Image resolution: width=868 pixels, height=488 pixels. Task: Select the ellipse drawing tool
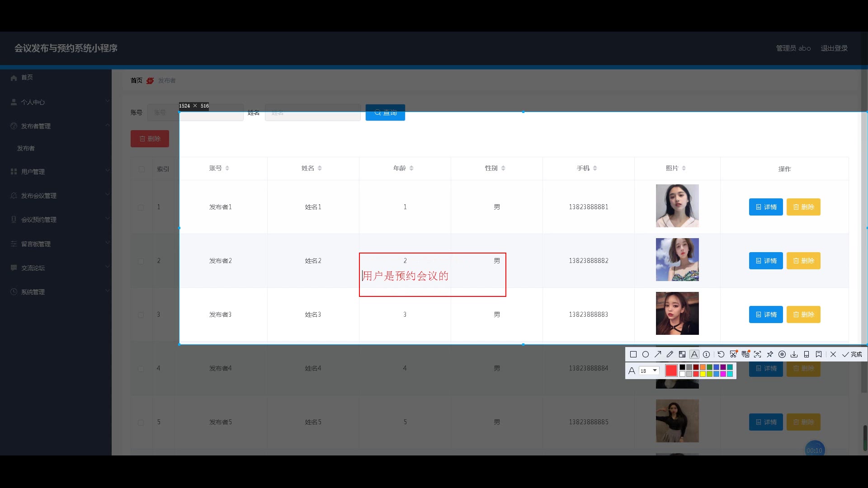pos(646,354)
